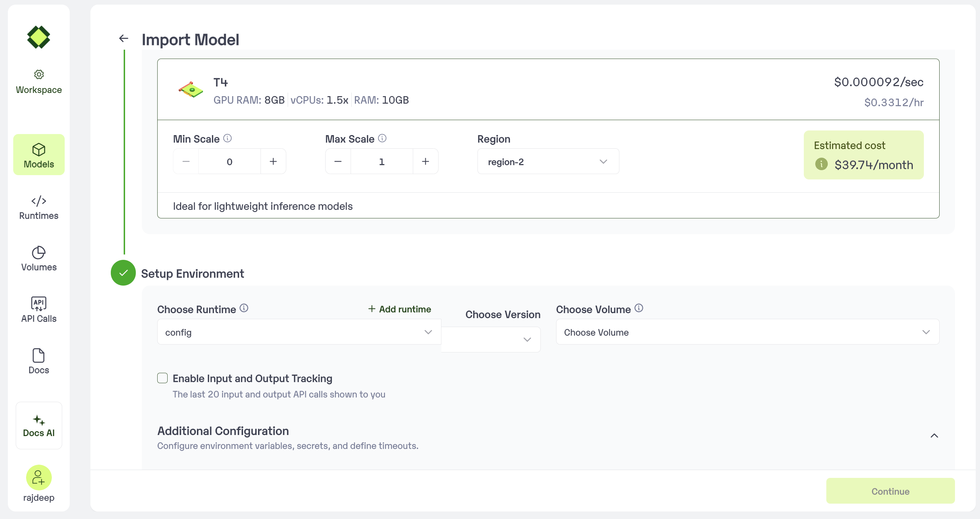Enable Input and Output Tracking checkbox
The image size is (980, 519).
[x=163, y=378]
